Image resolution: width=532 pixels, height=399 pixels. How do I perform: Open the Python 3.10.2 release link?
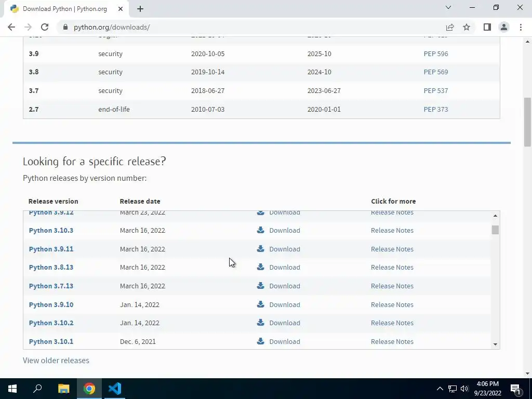tap(51, 323)
